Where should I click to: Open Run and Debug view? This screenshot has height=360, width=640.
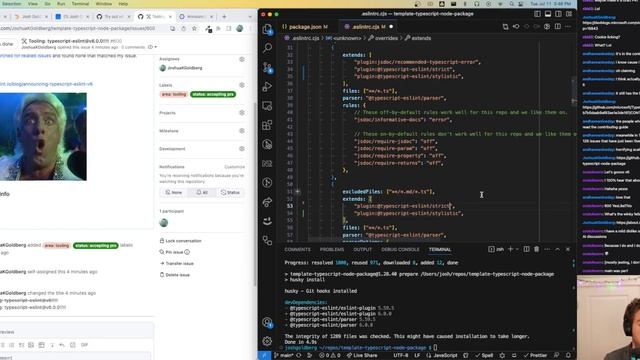267,87
